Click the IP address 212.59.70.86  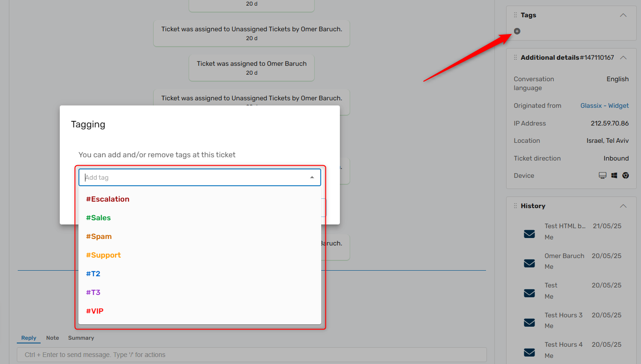[x=610, y=123]
